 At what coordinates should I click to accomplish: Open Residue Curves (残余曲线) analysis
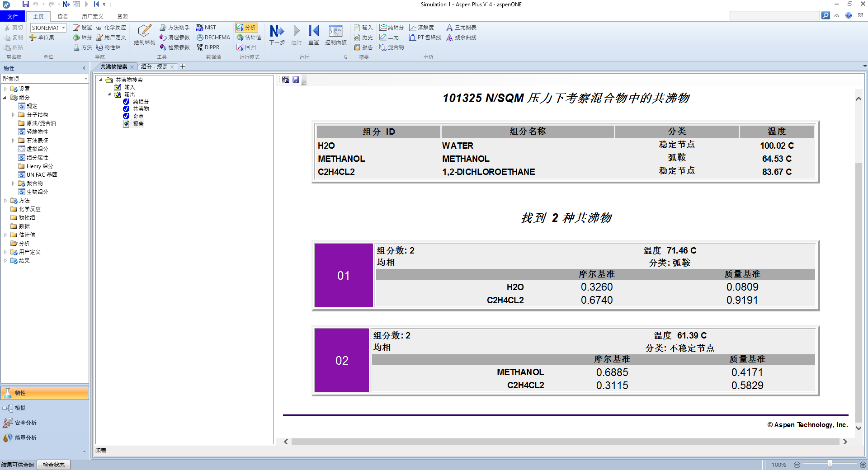coord(462,38)
